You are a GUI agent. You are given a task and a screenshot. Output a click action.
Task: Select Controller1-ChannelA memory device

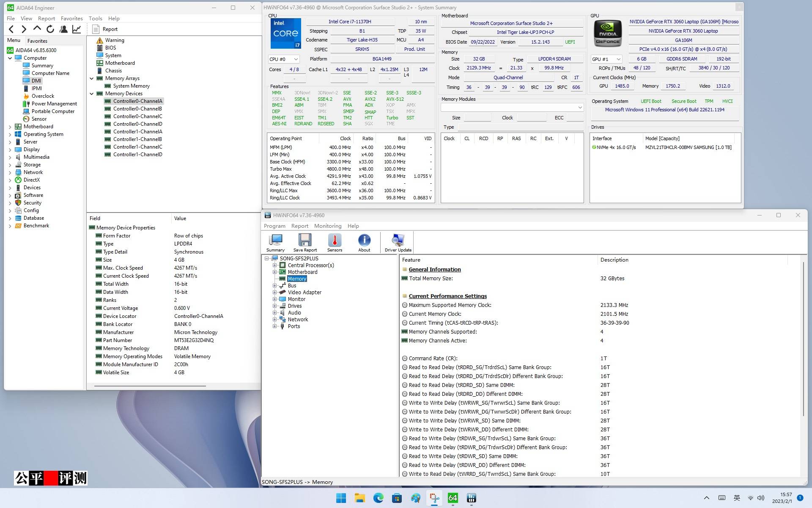coord(137,132)
